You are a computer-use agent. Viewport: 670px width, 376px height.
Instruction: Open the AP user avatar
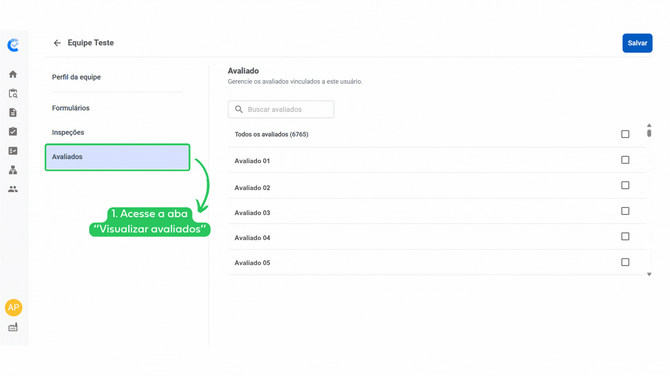(14, 307)
